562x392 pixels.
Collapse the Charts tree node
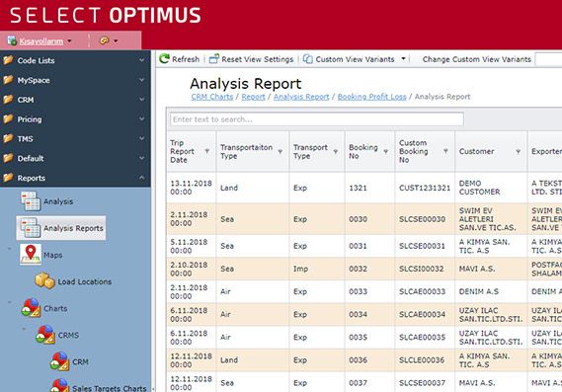[x=10, y=302]
